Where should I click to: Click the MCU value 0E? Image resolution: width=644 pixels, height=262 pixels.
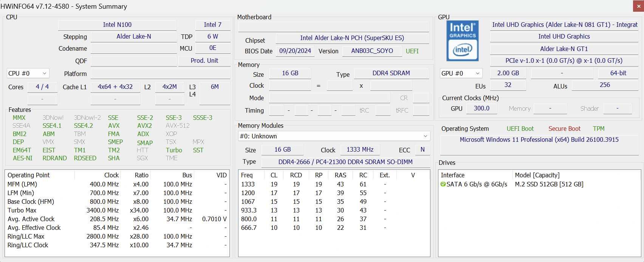click(213, 48)
